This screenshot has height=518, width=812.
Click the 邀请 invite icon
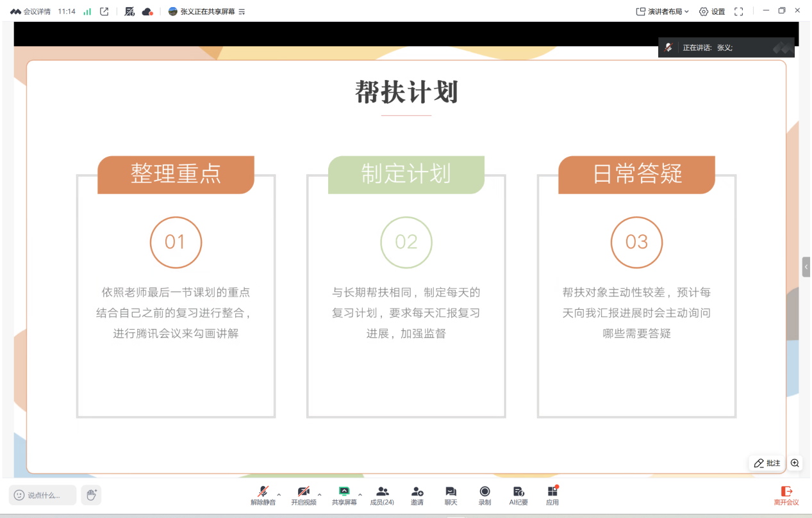tap(417, 495)
